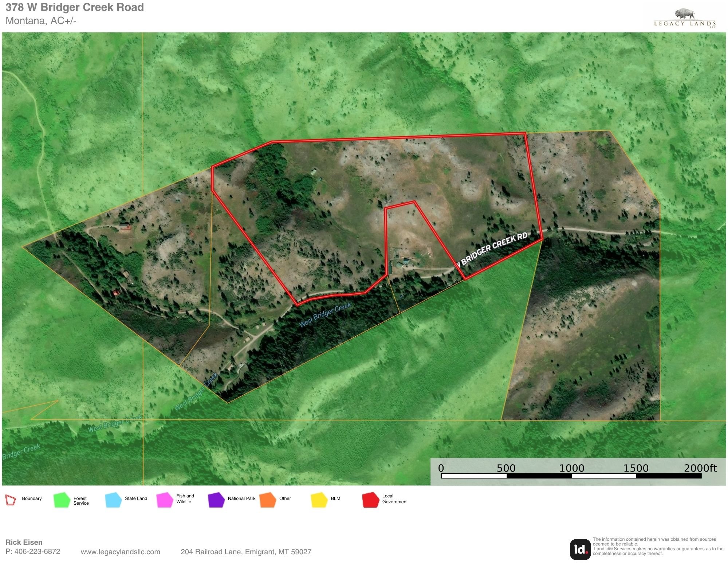Open the www.legacylandsllc.com website link
This screenshot has height=563, width=728.
tap(121, 552)
